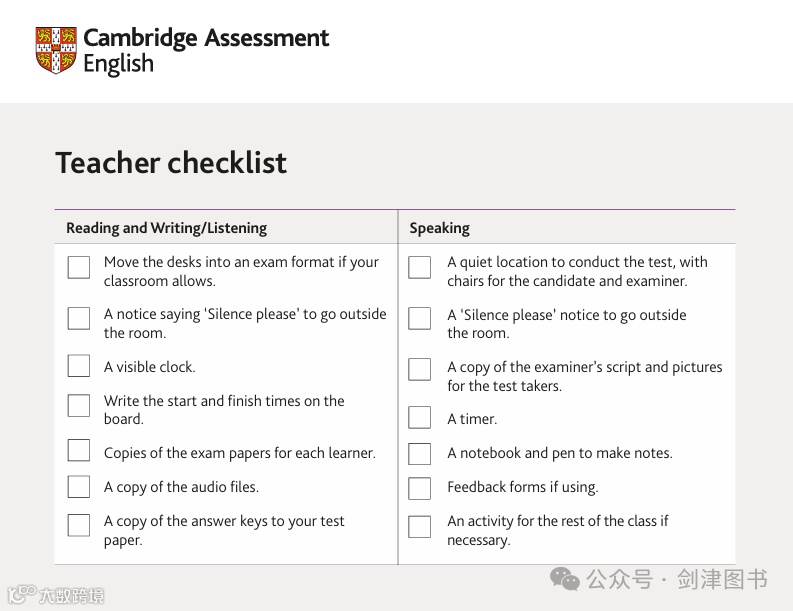Check the 'A visible clock' box

pyautogui.click(x=79, y=366)
